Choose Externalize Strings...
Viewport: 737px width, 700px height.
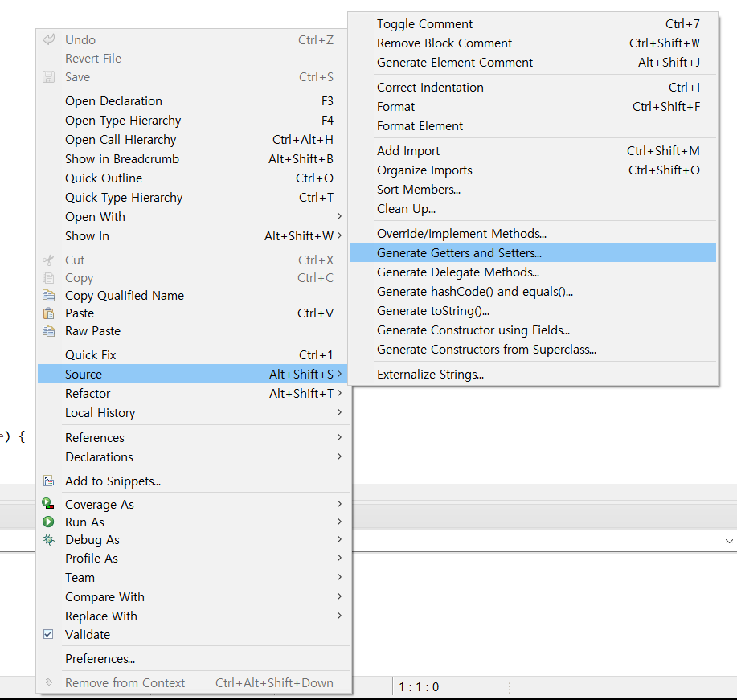[x=533, y=375]
